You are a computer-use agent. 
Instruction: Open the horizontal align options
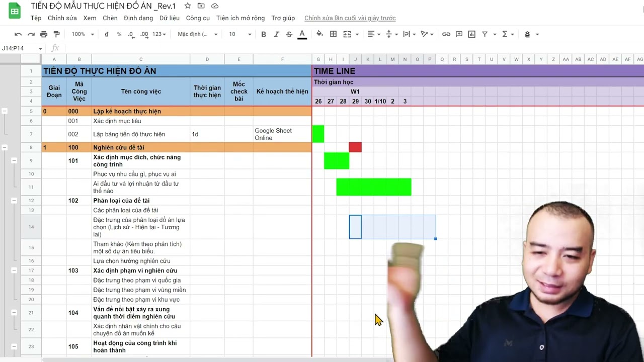coord(374,34)
